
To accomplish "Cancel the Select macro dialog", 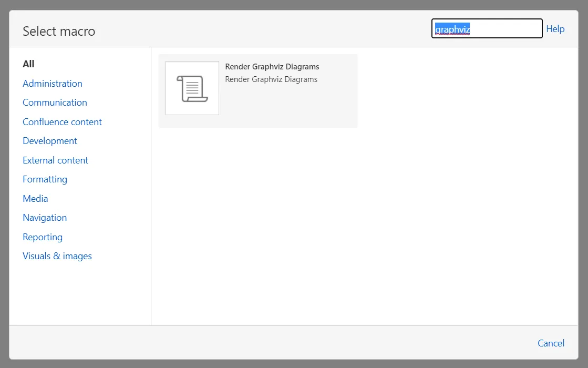I will pyautogui.click(x=551, y=343).
